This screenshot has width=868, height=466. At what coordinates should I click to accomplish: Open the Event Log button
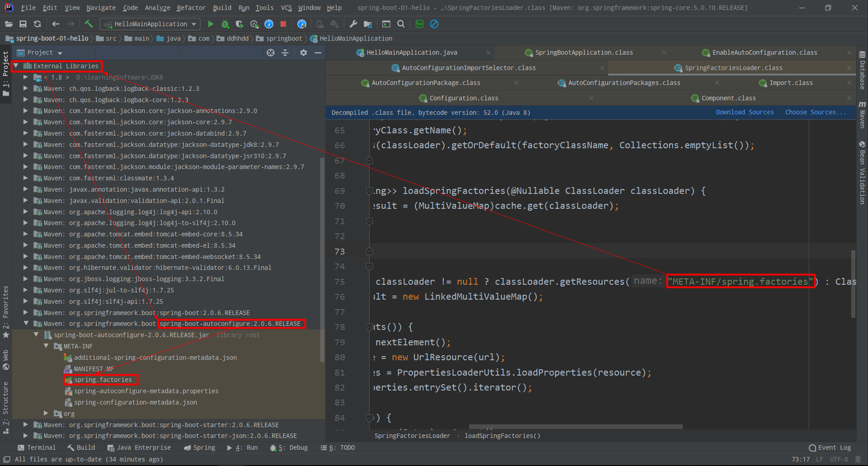click(830, 447)
